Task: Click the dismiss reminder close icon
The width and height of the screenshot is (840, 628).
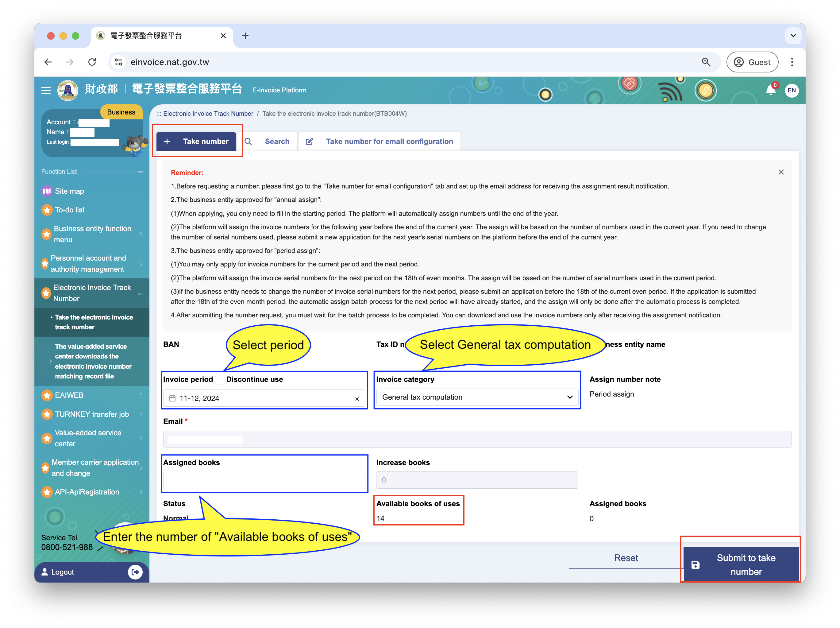Action: click(781, 172)
